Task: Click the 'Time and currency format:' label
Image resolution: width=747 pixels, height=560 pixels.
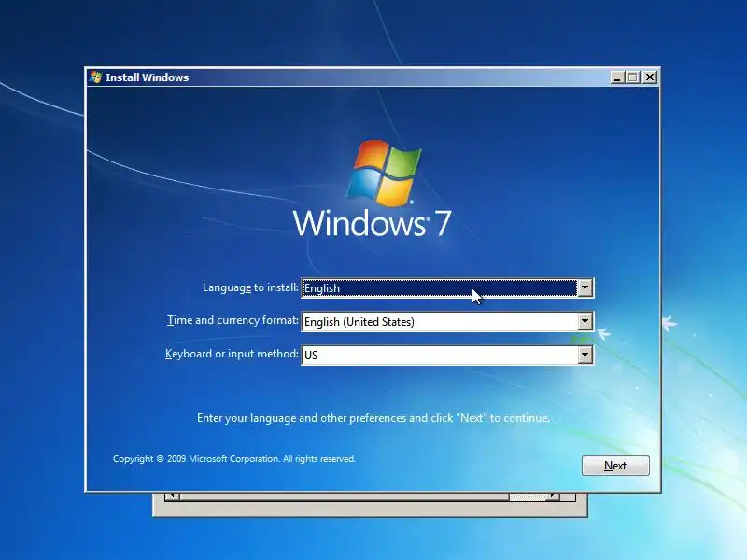Action: point(233,320)
